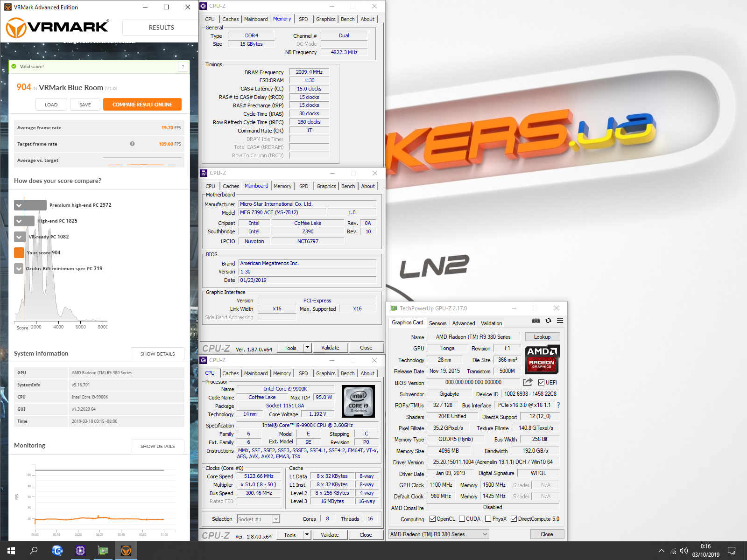Expand the VR-ready PC comparison
Image resolution: width=747 pixels, height=560 pixels.
coord(19,237)
